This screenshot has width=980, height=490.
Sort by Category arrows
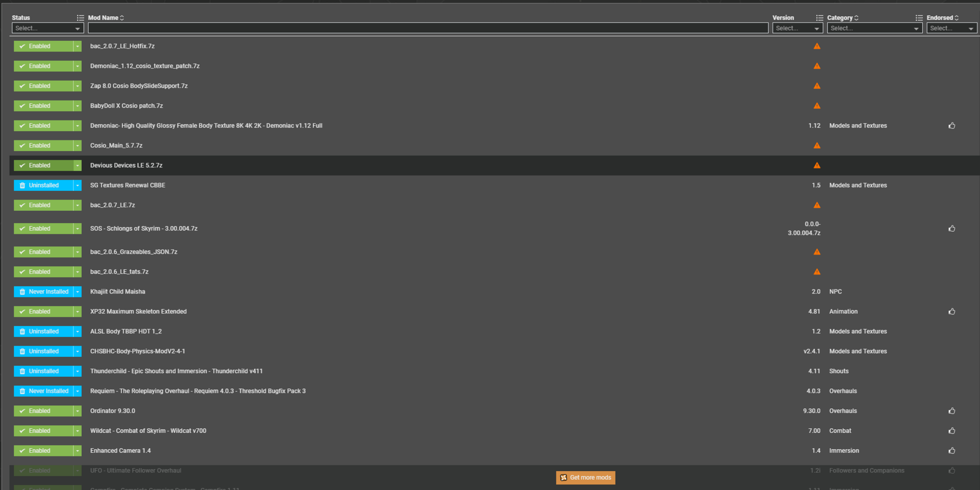(x=856, y=18)
